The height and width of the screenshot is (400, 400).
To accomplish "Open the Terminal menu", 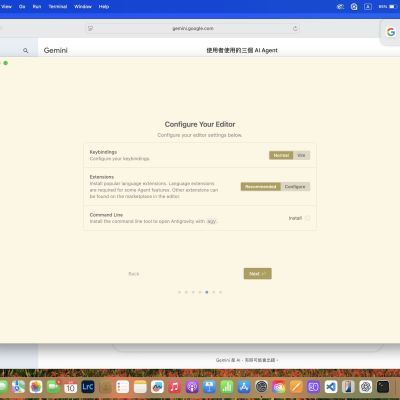I will pyautogui.click(x=58, y=6).
